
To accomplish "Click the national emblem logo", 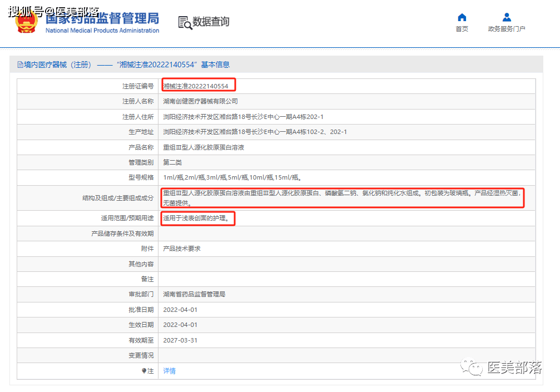I will pos(26,21).
